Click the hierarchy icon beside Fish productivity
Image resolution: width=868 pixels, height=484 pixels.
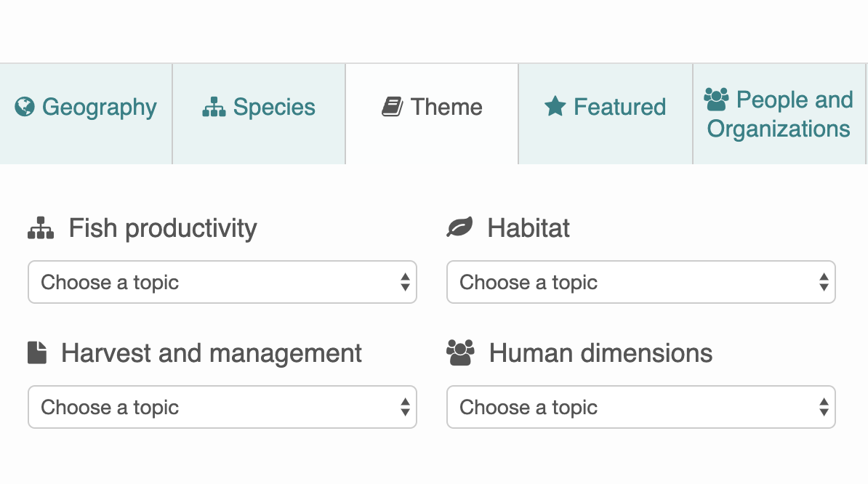coord(41,228)
